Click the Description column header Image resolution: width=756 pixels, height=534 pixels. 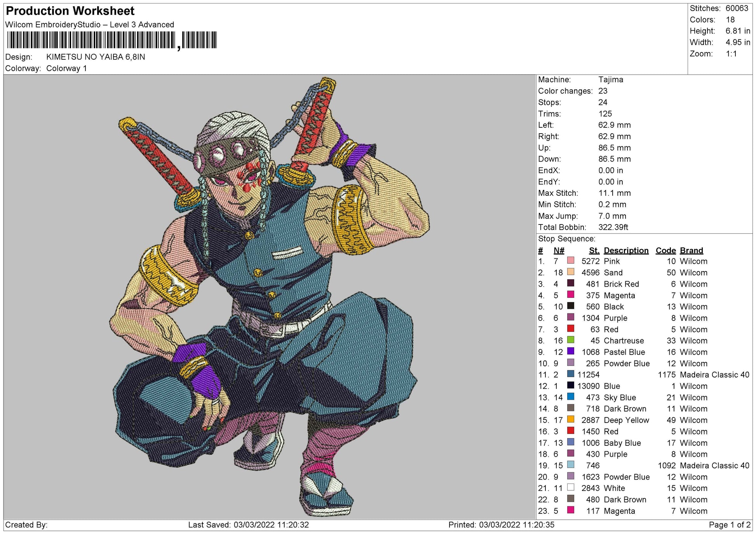tap(626, 250)
